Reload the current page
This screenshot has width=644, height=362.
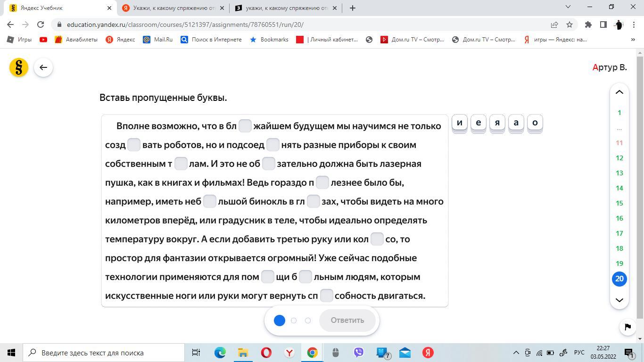41,25
